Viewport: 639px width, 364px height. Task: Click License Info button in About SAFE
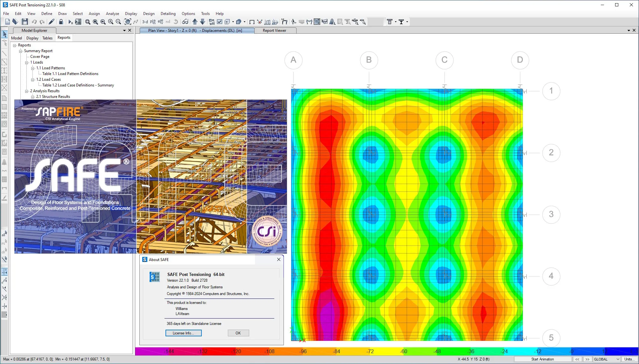click(183, 333)
